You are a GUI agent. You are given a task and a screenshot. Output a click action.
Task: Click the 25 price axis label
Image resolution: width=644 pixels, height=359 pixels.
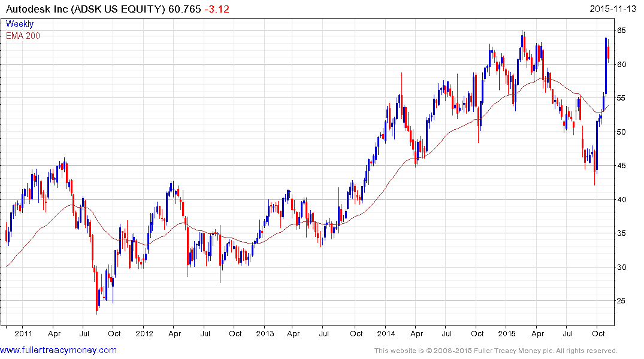point(621,301)
